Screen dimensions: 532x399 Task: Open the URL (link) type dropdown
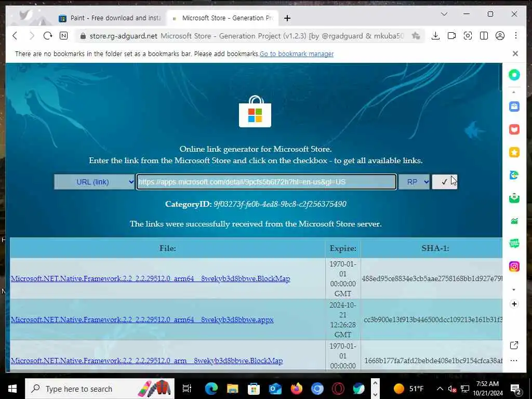coord(95,182)
